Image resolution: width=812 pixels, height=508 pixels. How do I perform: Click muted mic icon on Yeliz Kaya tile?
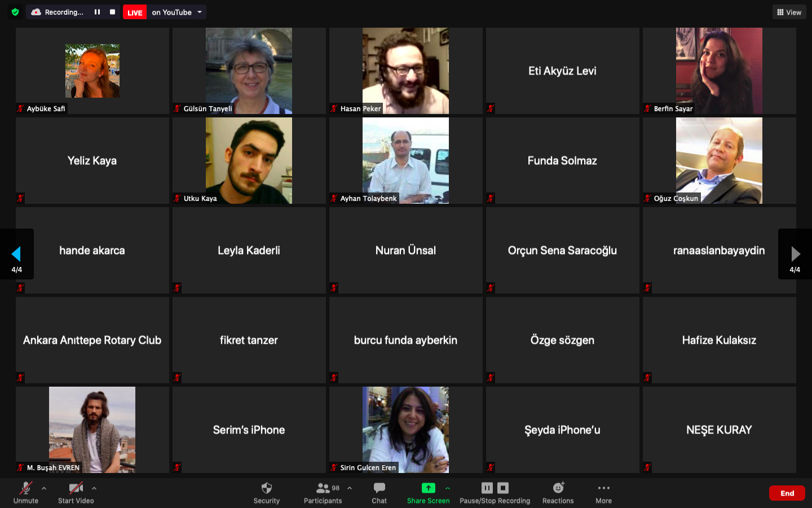[x=20, y=198]
